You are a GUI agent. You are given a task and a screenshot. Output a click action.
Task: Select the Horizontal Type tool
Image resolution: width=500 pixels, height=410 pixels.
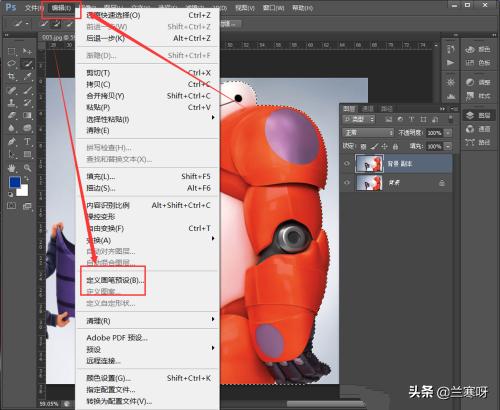click(x=27, y=141)
